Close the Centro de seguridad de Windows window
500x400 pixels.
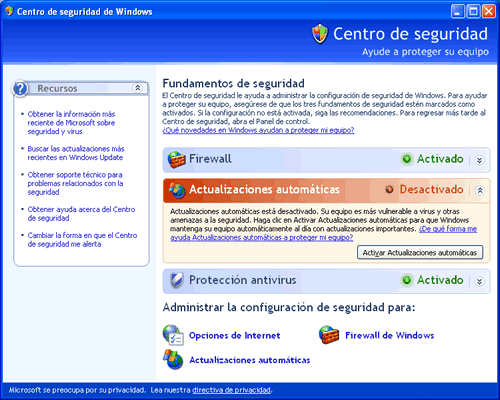[x=489, y=11]
